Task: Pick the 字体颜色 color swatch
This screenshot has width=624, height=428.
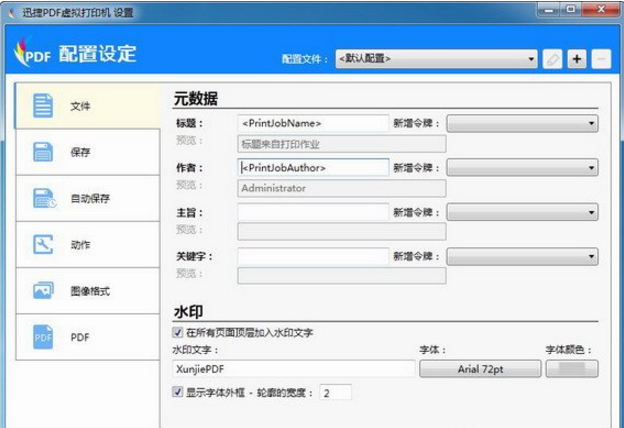Action: [x=572, y=369]
